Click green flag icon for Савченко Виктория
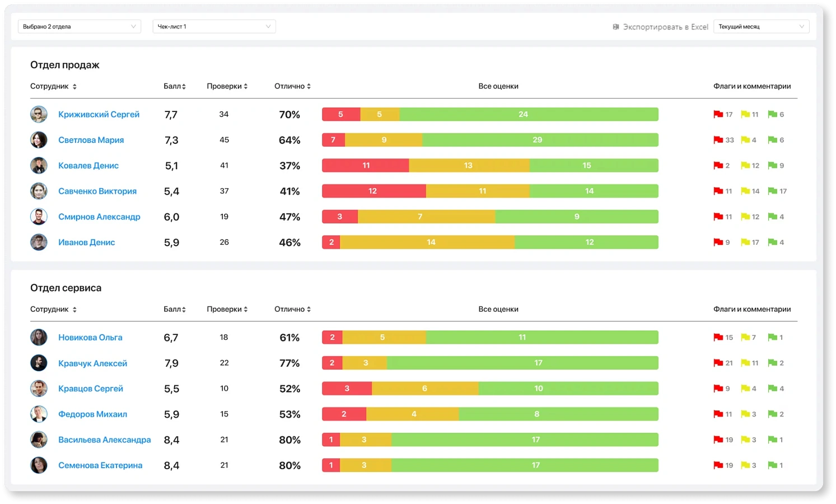Viewport: 836px width, 504px height. pos(772,191)
